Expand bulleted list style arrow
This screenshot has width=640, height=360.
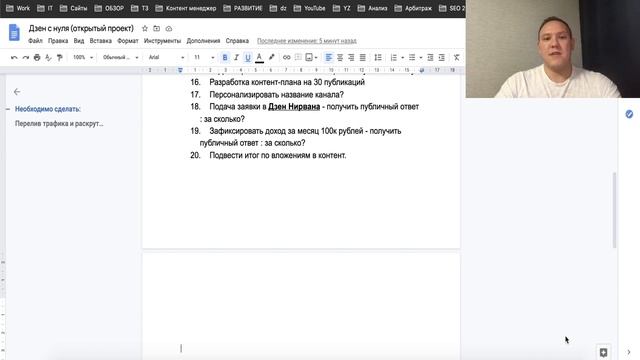421,58
